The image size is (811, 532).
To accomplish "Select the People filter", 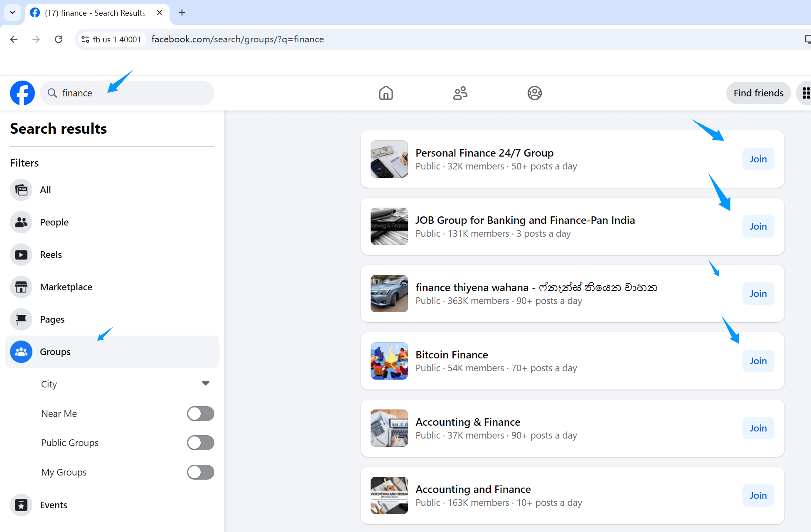I will (54, 222).
